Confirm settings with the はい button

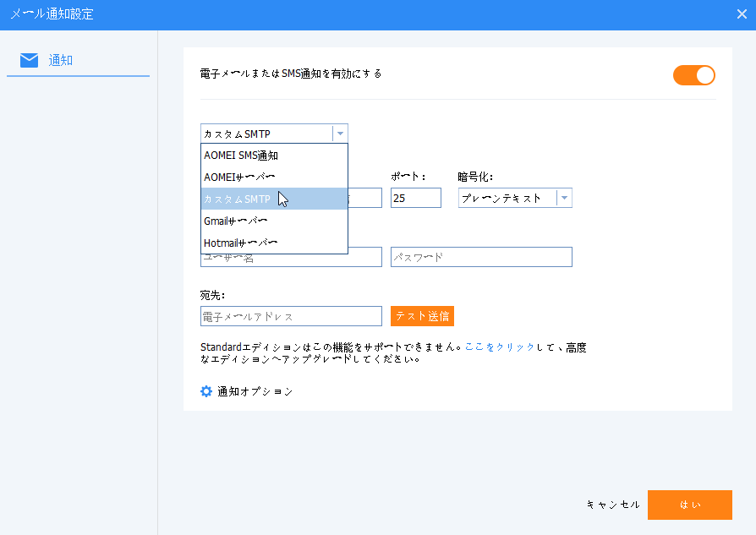pyautogui.click(x=689, y=505)
